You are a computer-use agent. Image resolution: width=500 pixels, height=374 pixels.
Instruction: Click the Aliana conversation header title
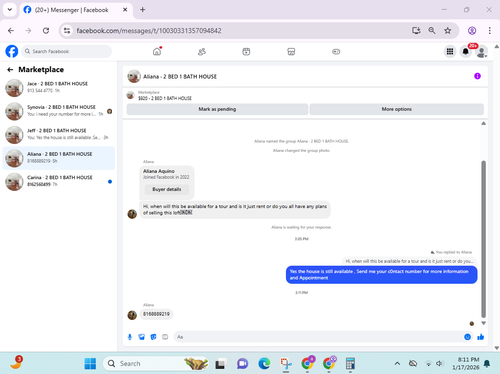pyautogui.click(x=180, y=77)
